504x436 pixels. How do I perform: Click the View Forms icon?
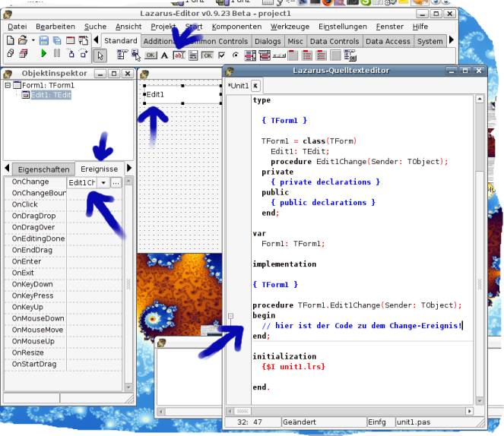tap(23, 53)
